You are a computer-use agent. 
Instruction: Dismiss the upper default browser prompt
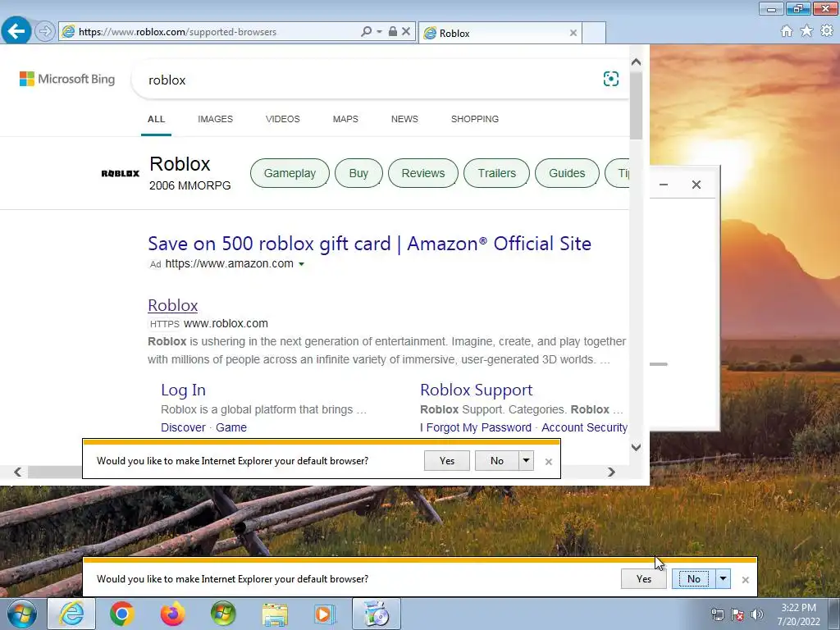(x=549, y=462)
